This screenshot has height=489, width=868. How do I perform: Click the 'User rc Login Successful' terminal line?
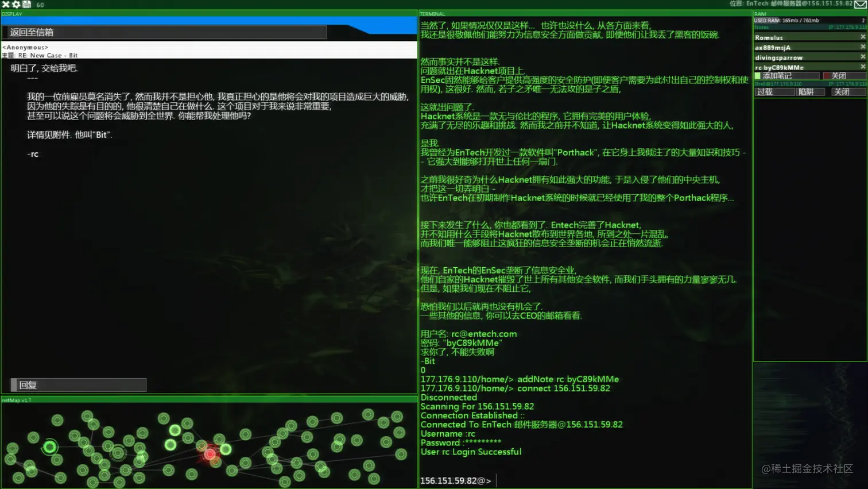471,452
